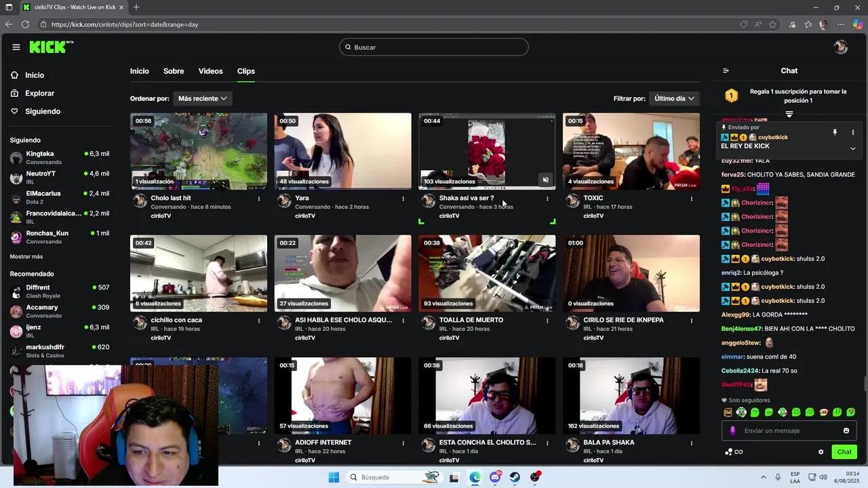Open NeutroYT channel in Siguiendo list
Screen dimensions: 868x488
(x=60, y=177)
